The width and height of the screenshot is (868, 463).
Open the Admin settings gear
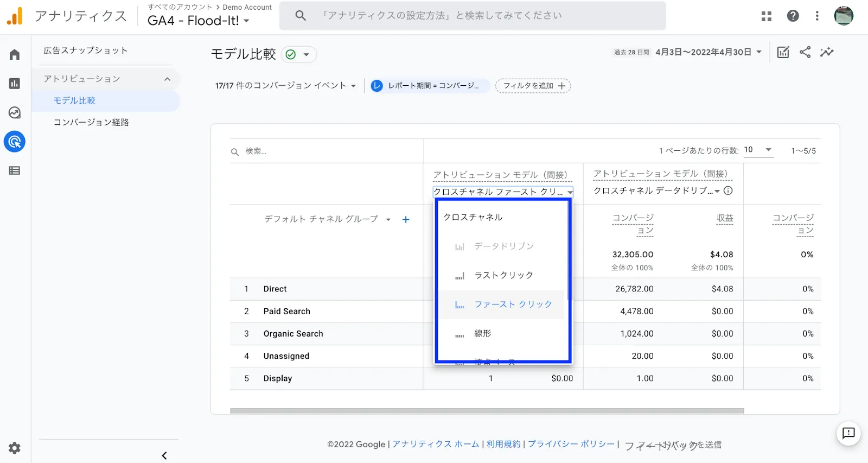[15, 448]
